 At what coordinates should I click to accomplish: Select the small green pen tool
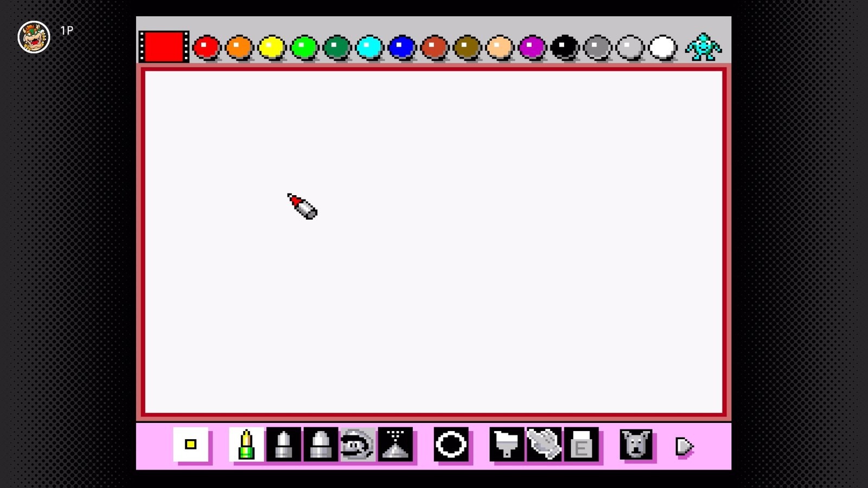tap(246, 445)
